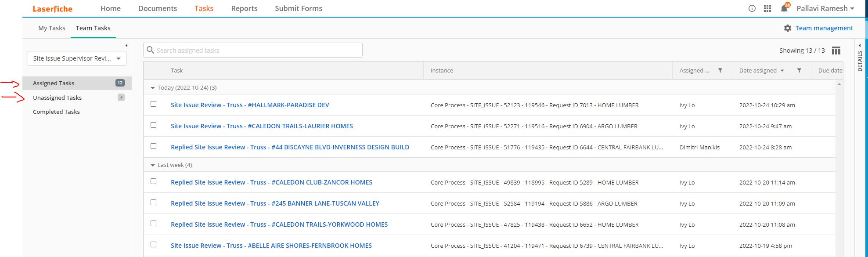This screenshot has height=257, width=868.
Task: Click the Team management gear icon
Action: click(788, 28)
